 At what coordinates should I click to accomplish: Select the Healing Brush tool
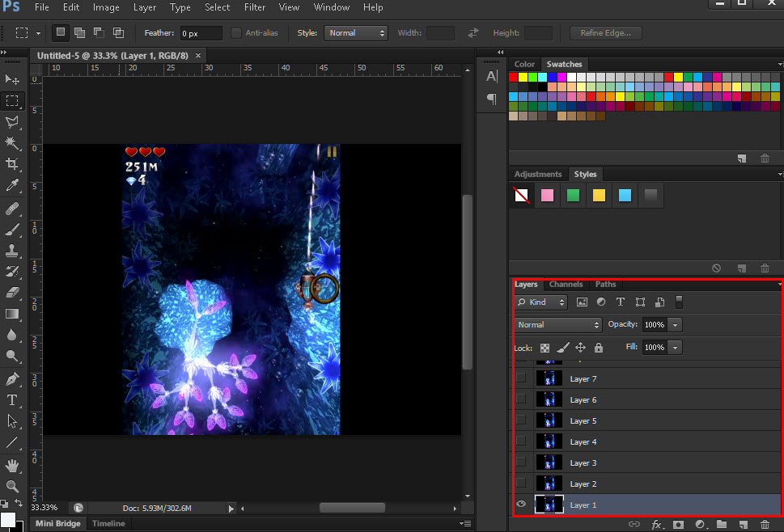[x=12, y=208]
